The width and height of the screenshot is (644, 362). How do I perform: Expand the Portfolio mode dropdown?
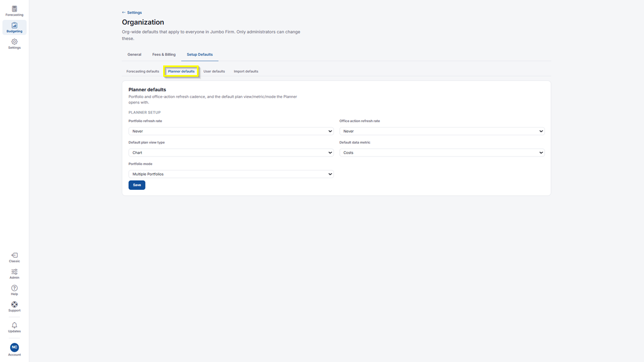coord(231,174)
